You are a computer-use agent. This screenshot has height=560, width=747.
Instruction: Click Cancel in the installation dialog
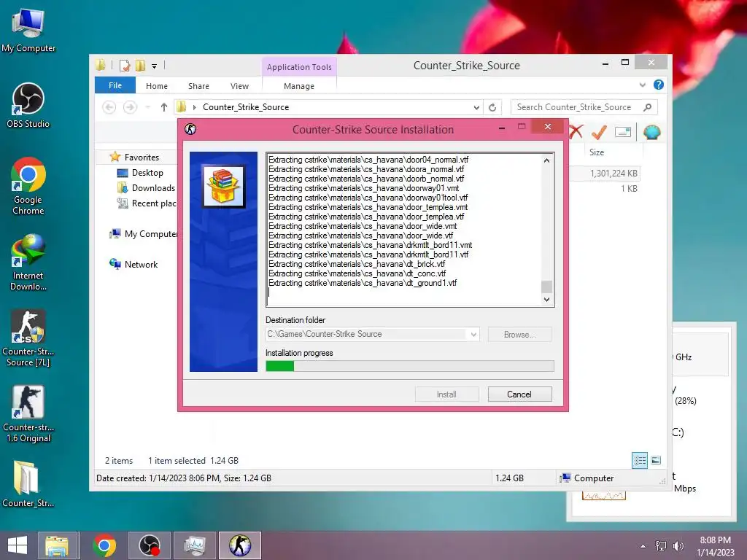pos(519,394)
